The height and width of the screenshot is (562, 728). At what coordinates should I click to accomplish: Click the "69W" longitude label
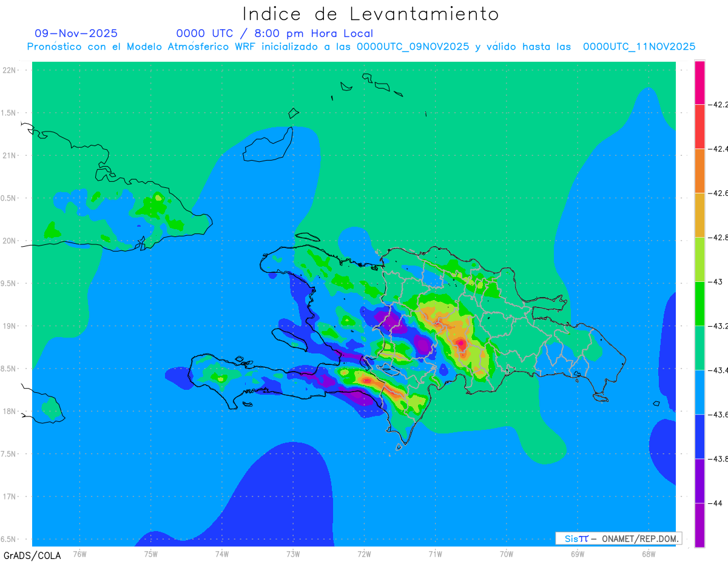577,554
